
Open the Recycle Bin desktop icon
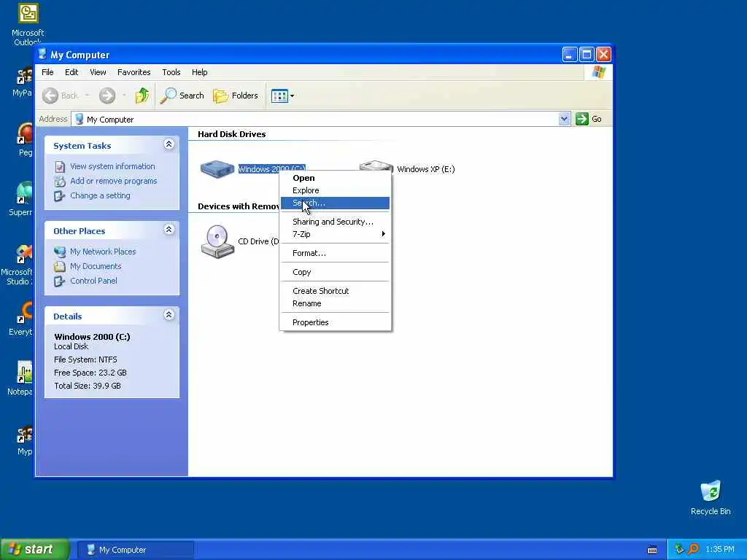point(711,491)
